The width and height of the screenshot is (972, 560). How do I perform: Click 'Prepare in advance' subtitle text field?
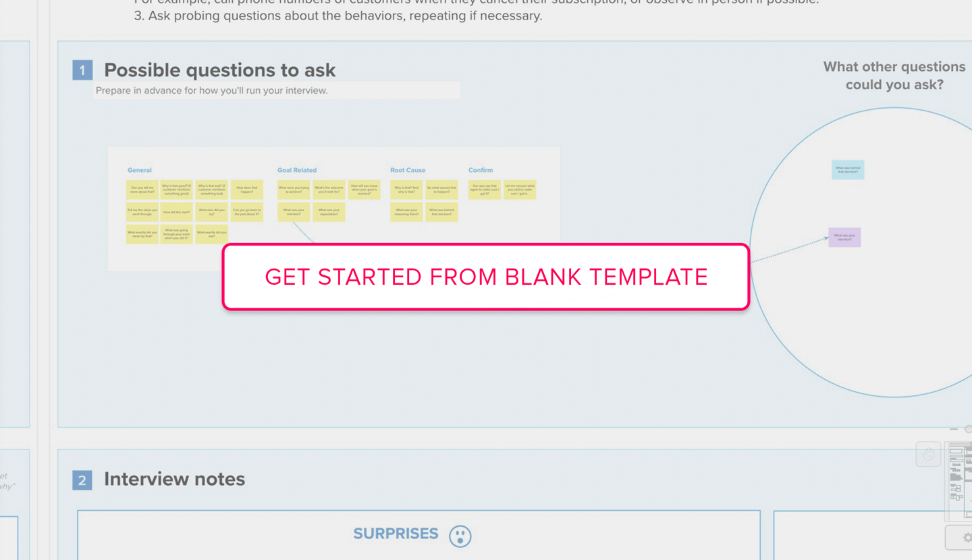275,90
